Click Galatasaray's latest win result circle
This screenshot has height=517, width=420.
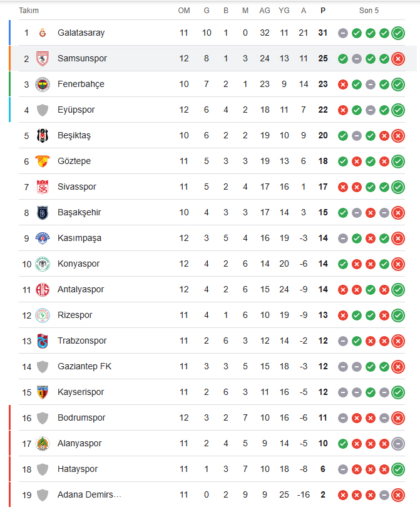point(398,33)
